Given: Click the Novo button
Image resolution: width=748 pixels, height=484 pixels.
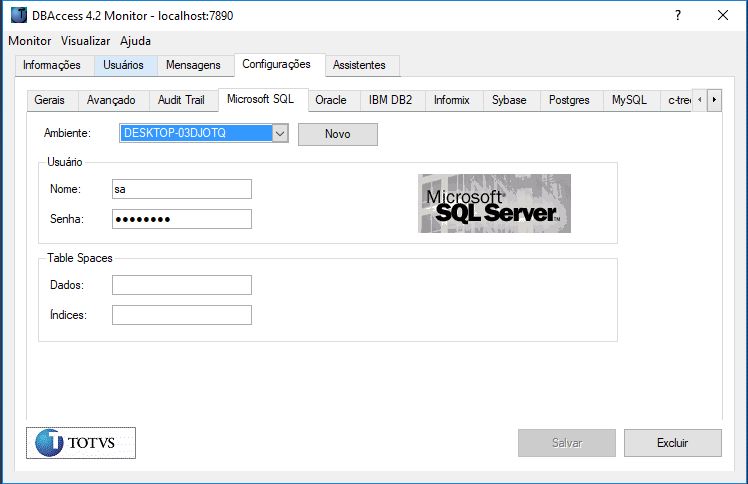Looking at the screenshot, I should (x=338, y=134).
